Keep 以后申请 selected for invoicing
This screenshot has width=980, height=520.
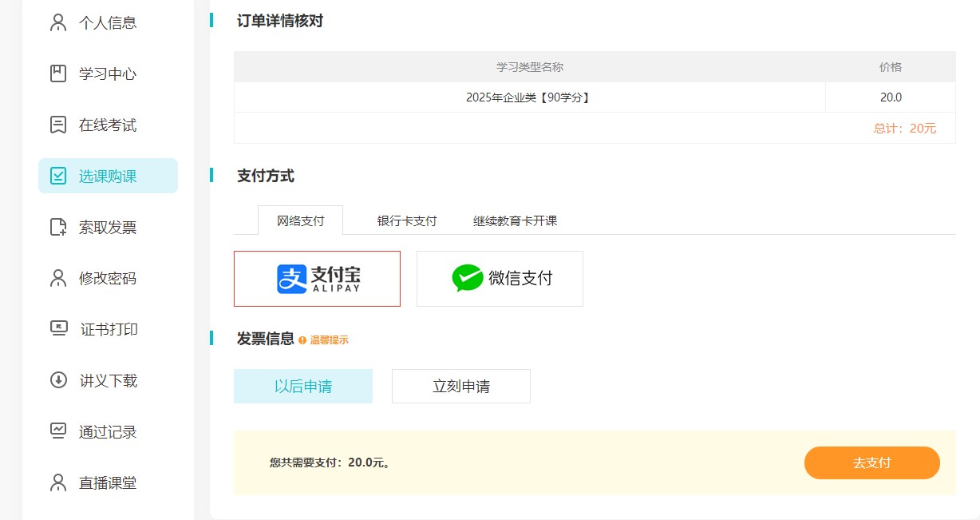click(302, 386)
